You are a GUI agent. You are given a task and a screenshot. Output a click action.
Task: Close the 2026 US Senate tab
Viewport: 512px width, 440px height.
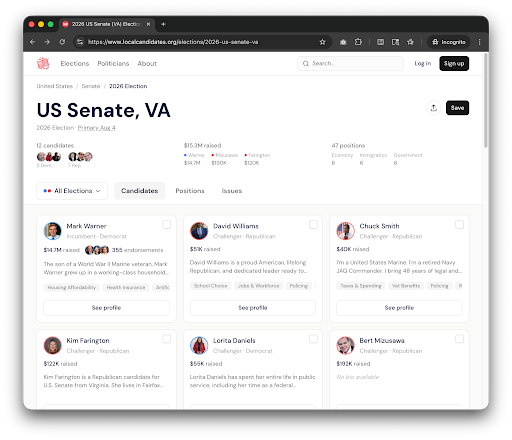(x=148, y=24)
